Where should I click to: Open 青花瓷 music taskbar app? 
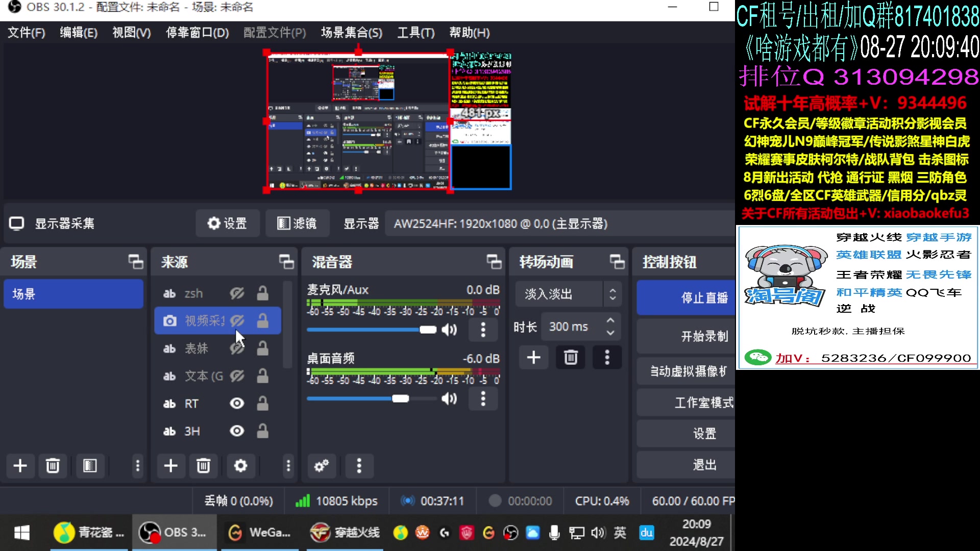89,533
